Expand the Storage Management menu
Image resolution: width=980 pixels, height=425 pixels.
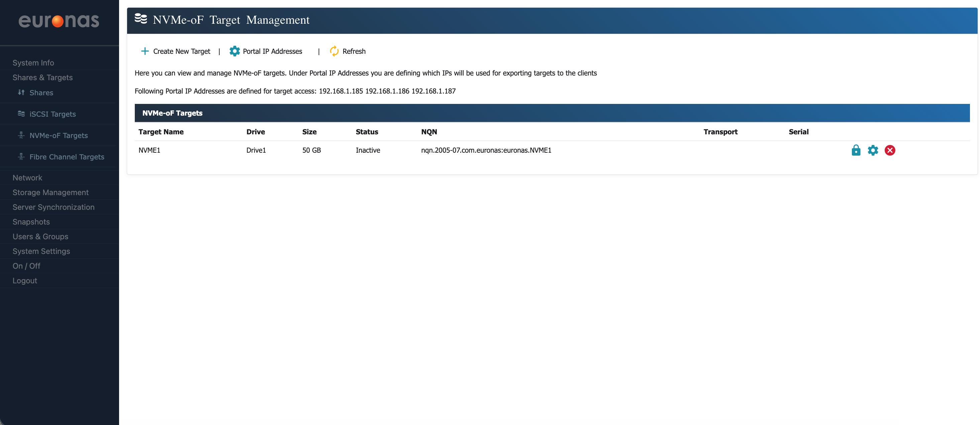tap(51, 192)
